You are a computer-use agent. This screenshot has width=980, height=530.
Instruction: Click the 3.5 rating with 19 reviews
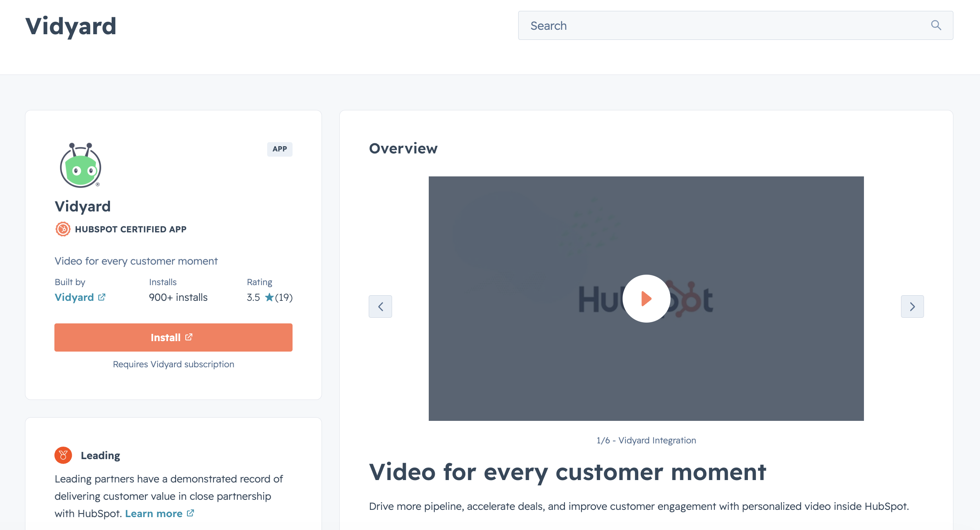click(x=270, y=297)
